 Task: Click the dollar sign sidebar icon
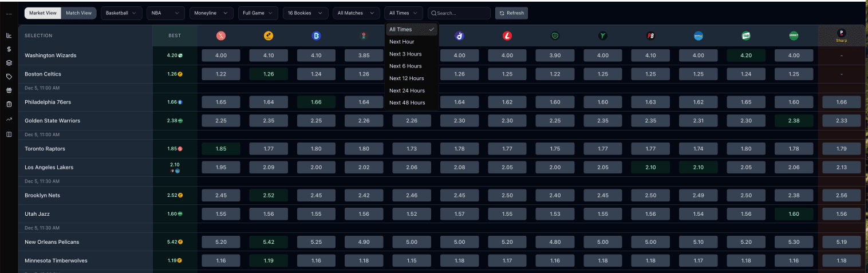(x=9, y=49)
